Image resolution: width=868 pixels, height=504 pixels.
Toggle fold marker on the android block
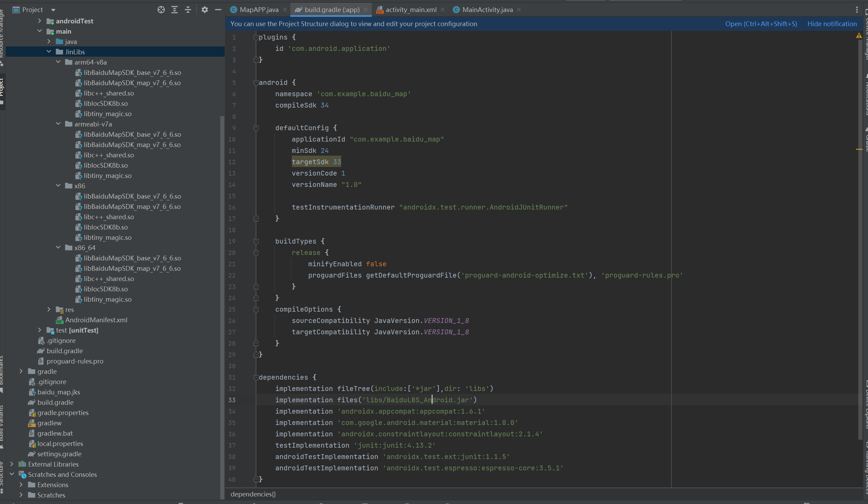click(256, 82)
